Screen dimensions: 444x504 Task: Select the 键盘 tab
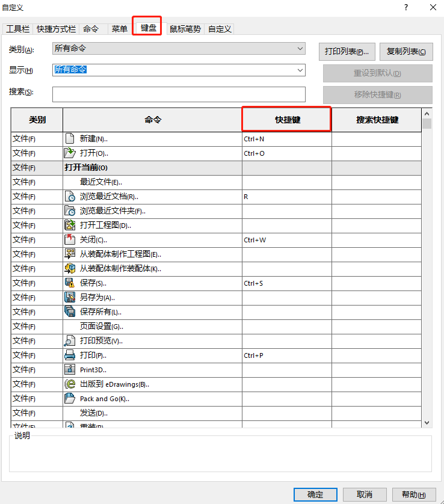149,28
